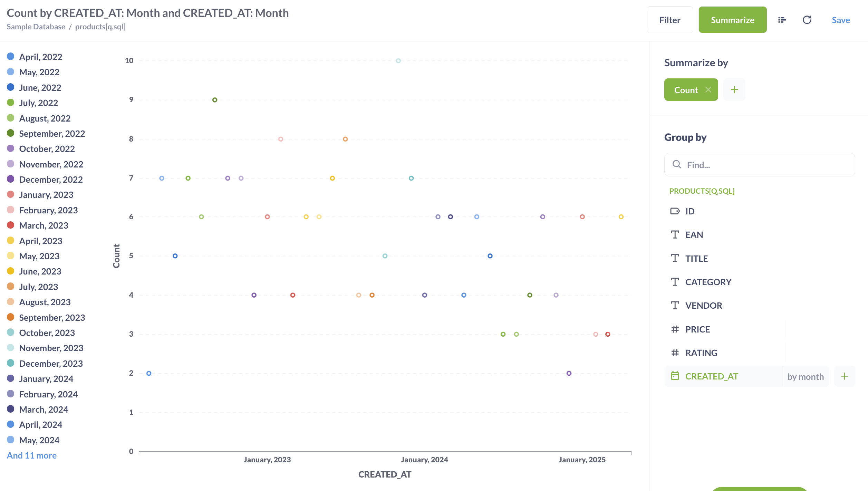Save the current question
868x491 pixels.
840,20
